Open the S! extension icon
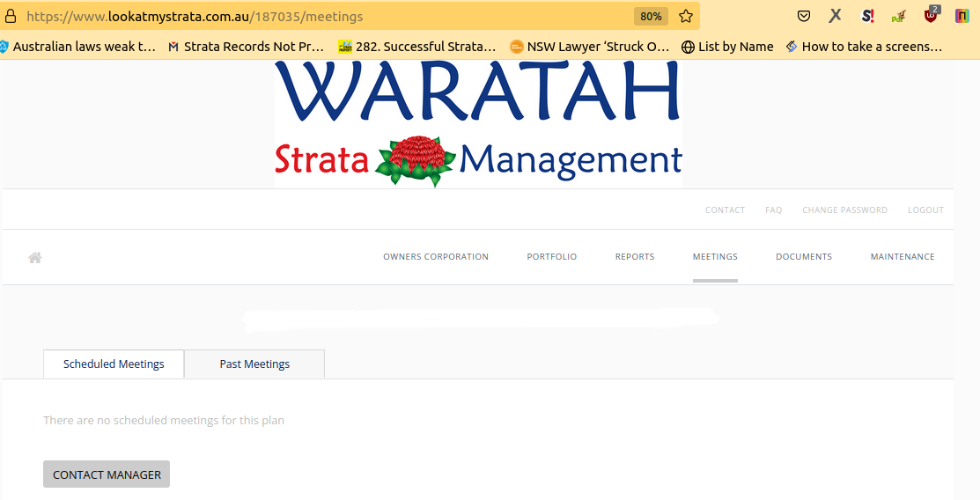Viewport: 980px width, 500px height. click(867, 16)
